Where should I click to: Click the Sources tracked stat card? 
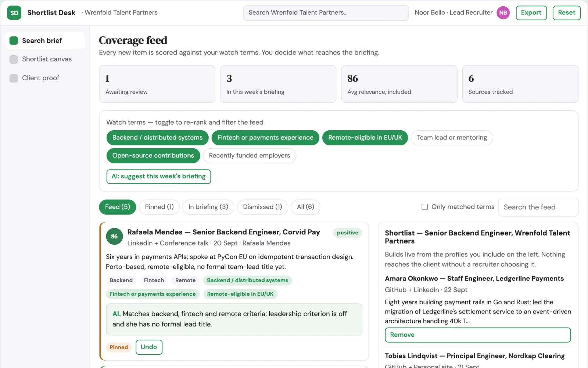coord(520,84)
